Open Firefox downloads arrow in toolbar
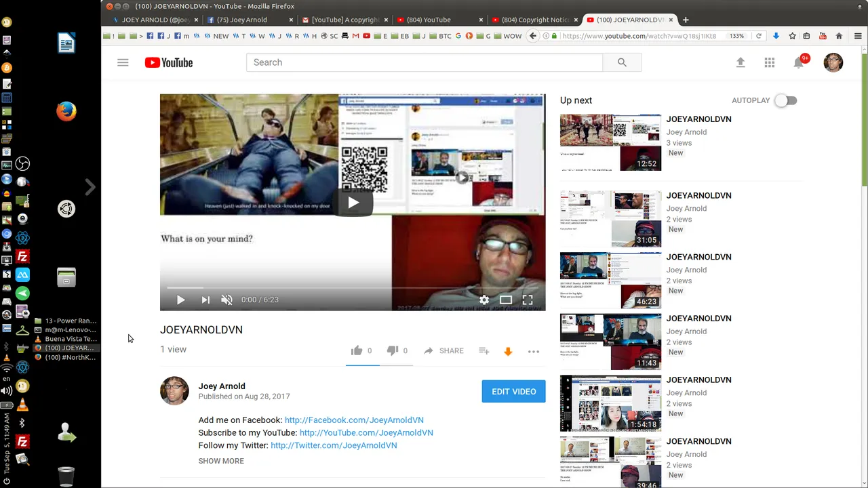This screenshot has width=868, height=488. (776, 36)
